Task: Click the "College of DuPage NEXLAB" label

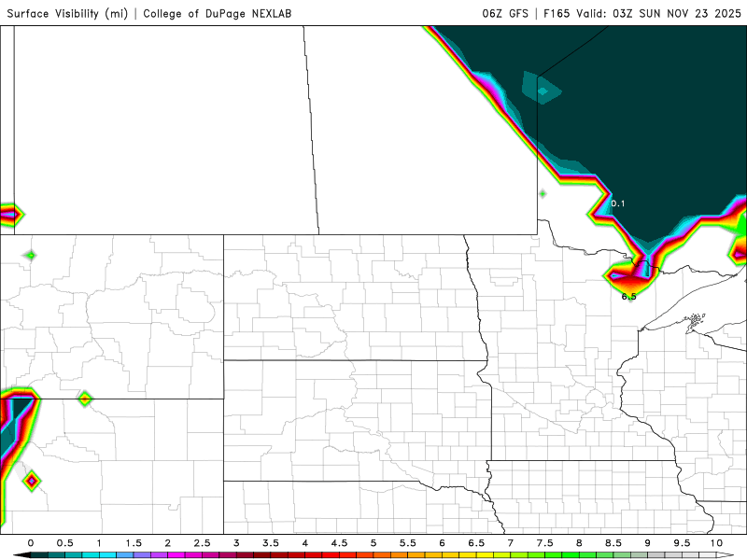Action: 218,13
